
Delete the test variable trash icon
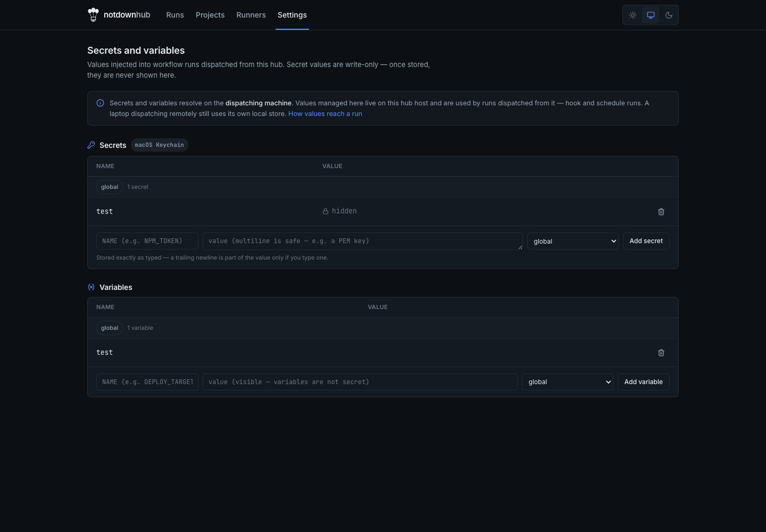coord(661,353)
